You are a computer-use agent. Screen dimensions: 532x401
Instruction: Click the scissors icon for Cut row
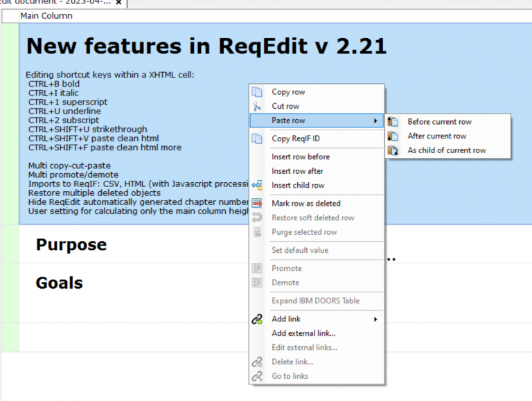coord(257,106)
